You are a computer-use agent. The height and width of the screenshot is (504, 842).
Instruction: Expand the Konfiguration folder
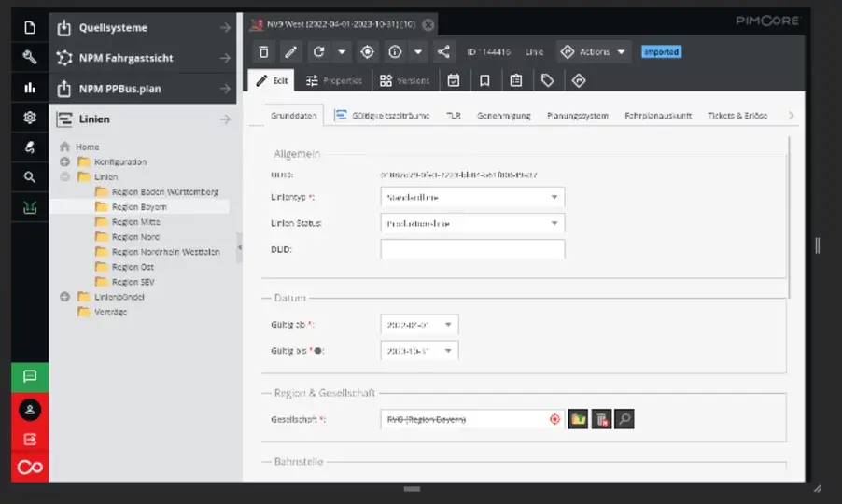pyautogui.click(x=65, y=161)
